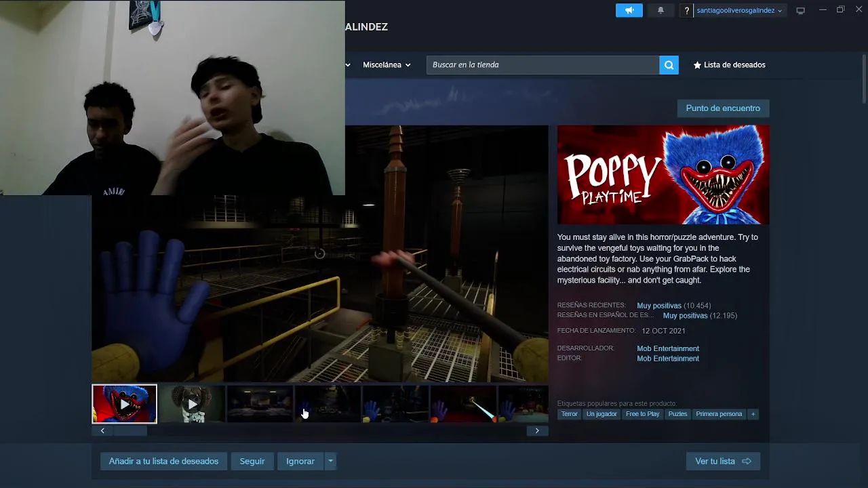The image size is (868, 488).
Task: Click the blue search magnifier button
Action: point(669,65)
